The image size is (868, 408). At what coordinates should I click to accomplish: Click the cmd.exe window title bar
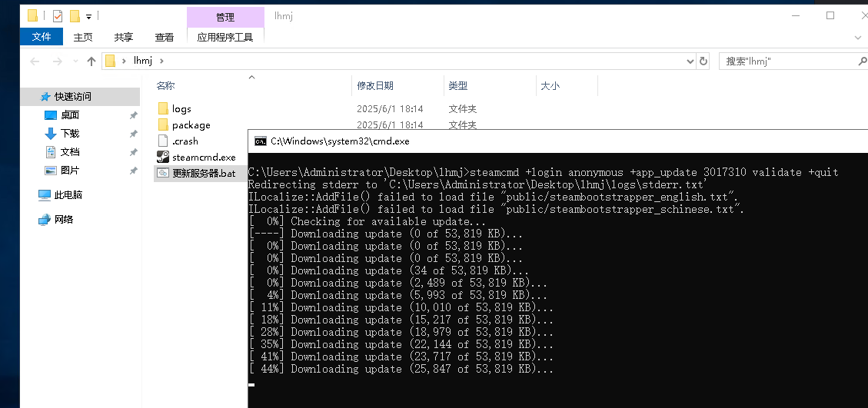pos(558,141)
